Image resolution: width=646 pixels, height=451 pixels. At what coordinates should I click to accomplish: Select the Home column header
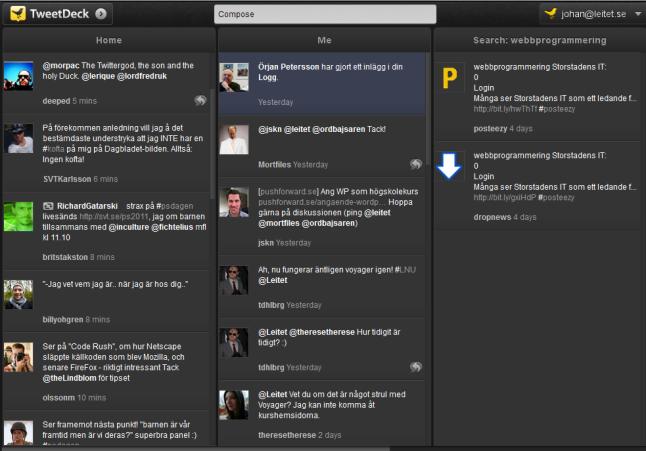pos(109,40)
